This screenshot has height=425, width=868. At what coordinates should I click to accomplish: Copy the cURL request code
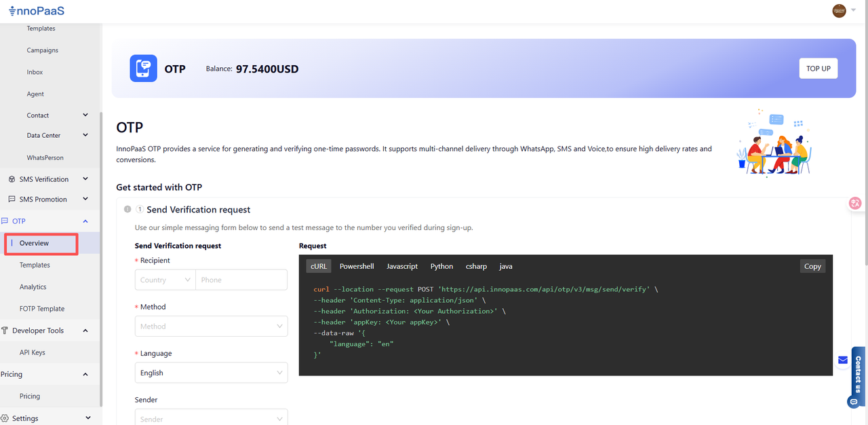812,266
